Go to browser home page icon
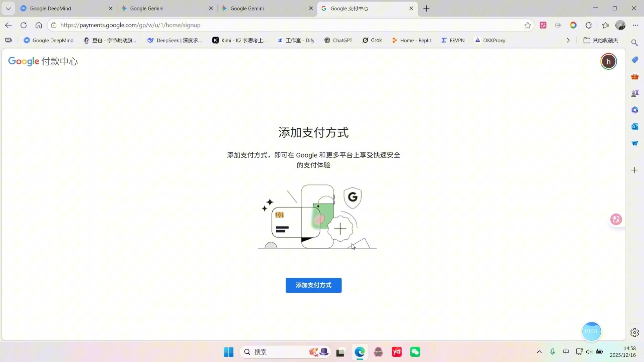644x362 pixels. (x=39, y=25)
